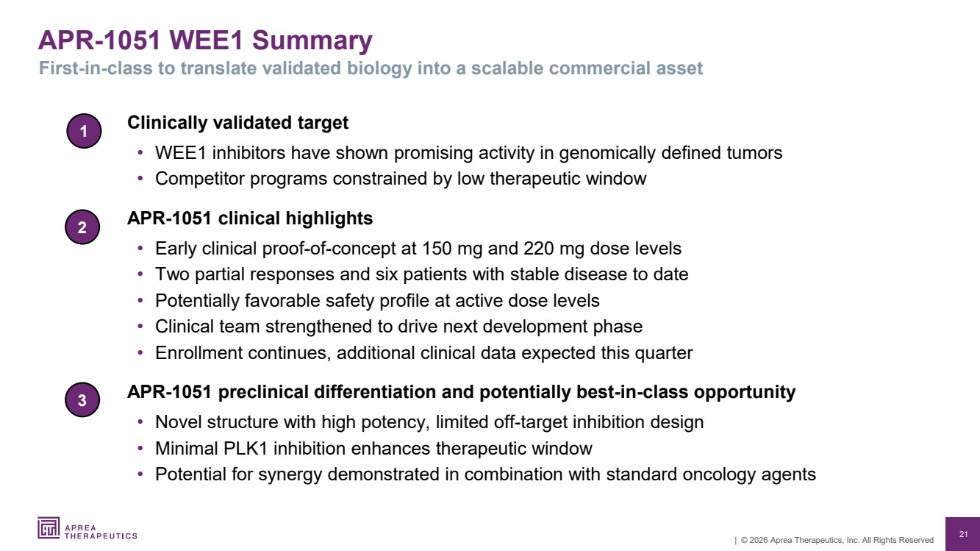Viewport: 980px width, 551px height.
Task: Click the APREA THERAPEUTICS wordmark text
Action: pos(101,532)
